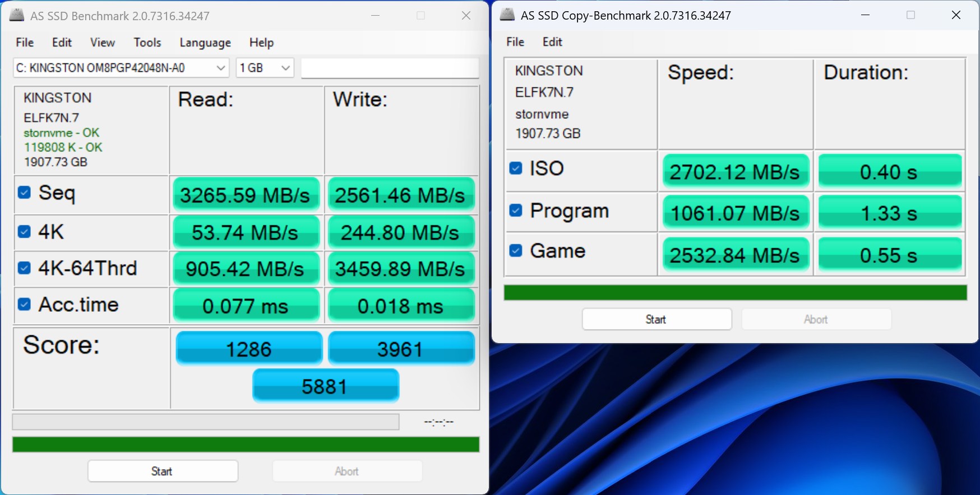Click the gray test progress bar above the timer
Image resolution: width=980 pixels, height=495 pixels.
pyautogui.click(x=206, y=422)
